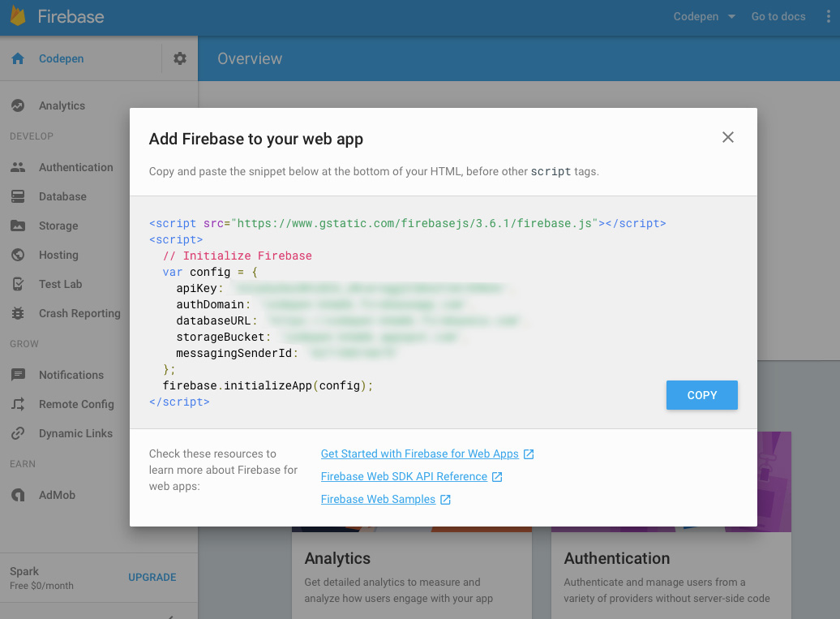Open AdMob in sidebar
This screenshot has width=840, height=619.
click(57, 495)
